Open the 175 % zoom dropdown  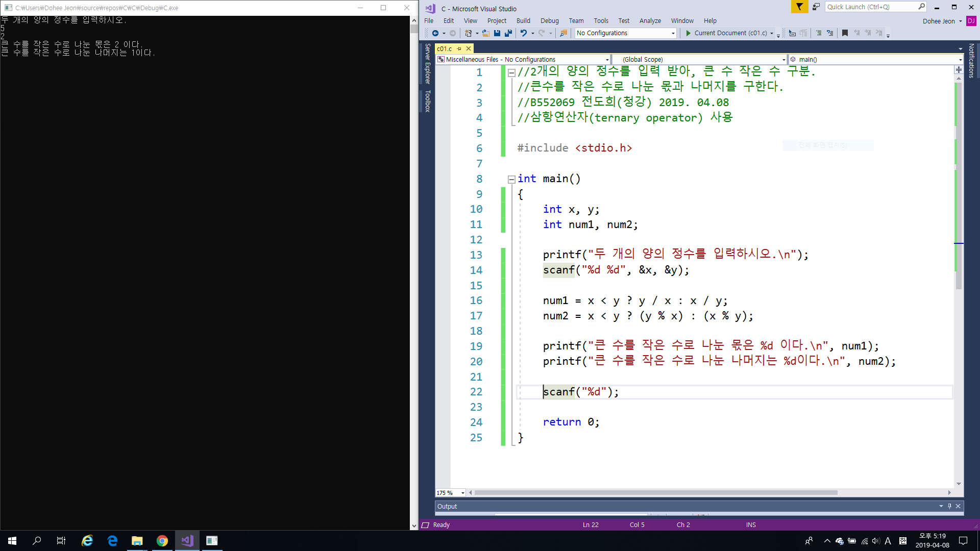[x=462, y=493]
